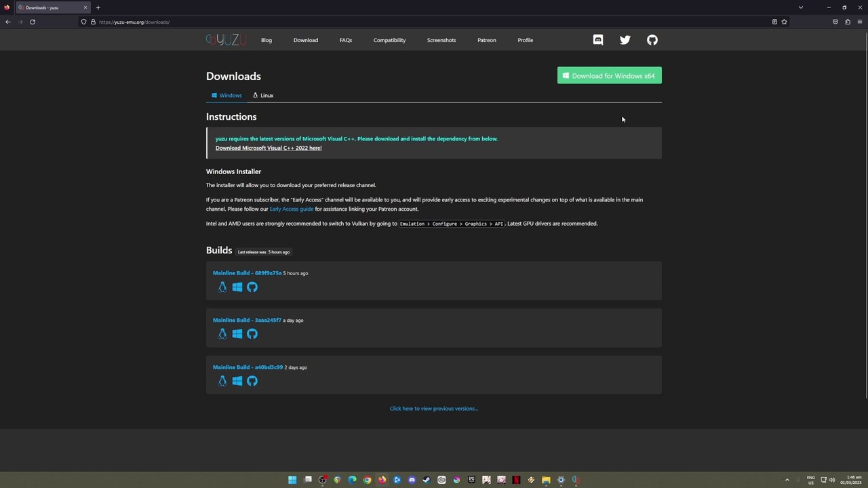Viewport: 868px width, 488px height.
Task: Reload the page with the refresh button
Action: pos(33,22)
